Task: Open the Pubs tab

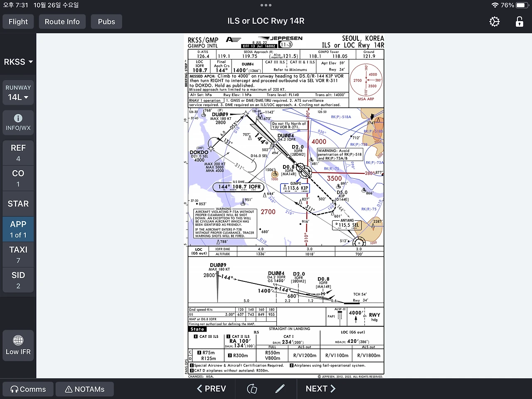Action: 106,22
